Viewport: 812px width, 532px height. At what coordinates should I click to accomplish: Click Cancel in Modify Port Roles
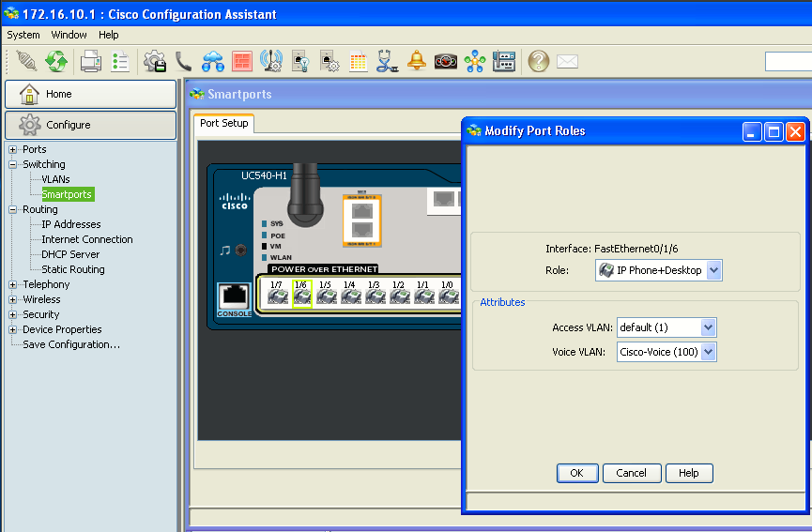tap(631, 473)
